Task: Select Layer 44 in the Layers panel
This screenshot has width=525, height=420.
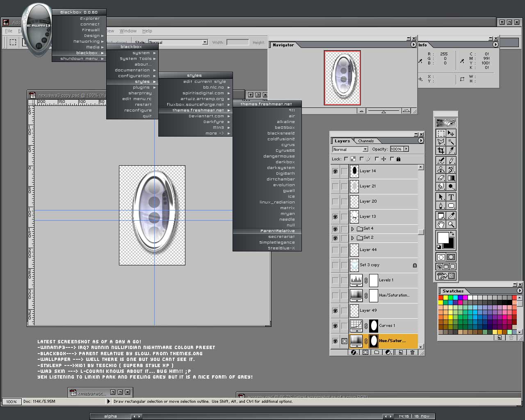Action: pyautogui.click(x=384, y=250)
